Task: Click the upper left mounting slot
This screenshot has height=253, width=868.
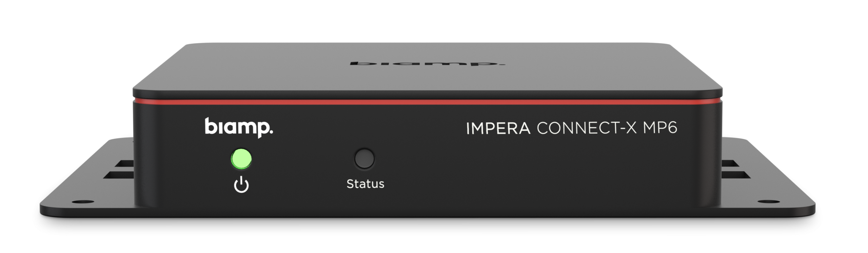Action: pos(124,164)
